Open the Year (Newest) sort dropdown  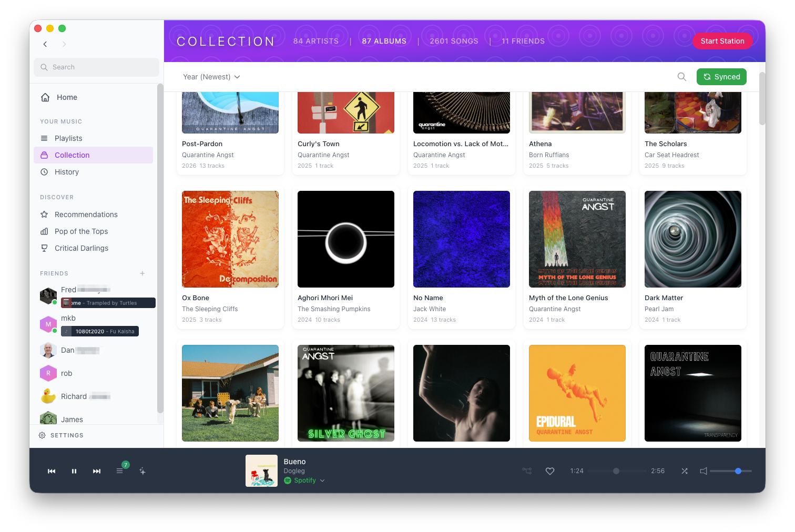tap(211, 77)
